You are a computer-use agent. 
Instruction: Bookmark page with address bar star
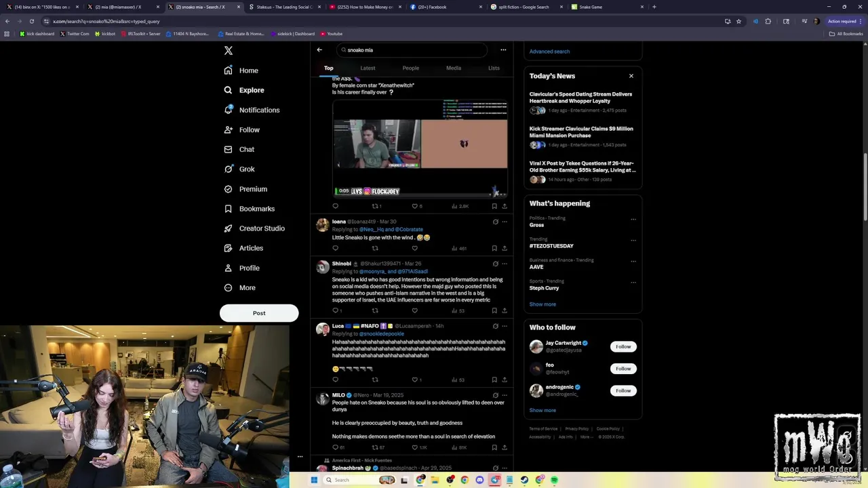738,21
